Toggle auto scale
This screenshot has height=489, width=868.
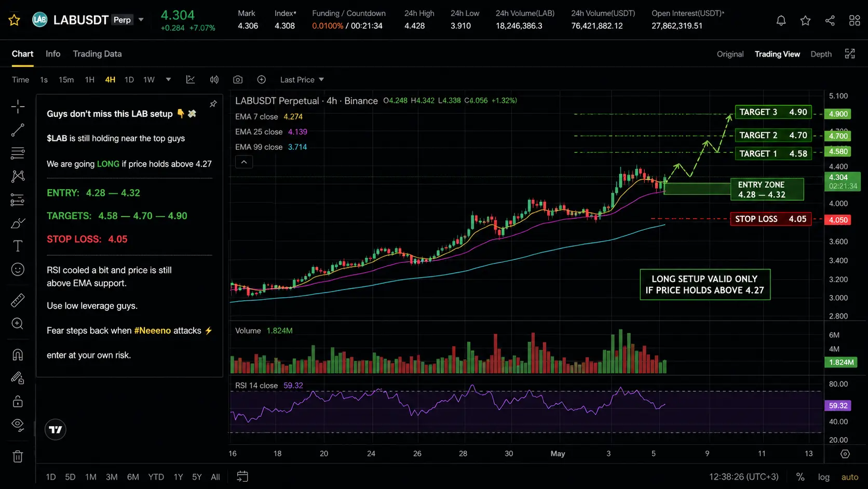click(850, 477)
